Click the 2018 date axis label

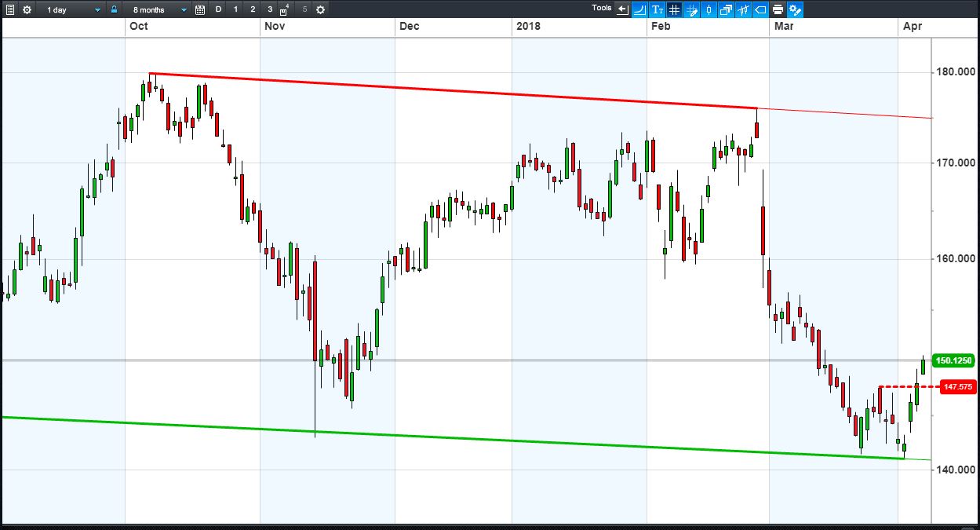[x=527, y=27]
